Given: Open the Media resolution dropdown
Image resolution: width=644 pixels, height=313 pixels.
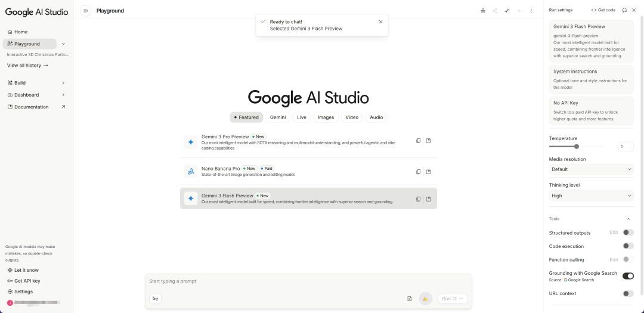Looking at the screenshot, I should tap(591, 169).
